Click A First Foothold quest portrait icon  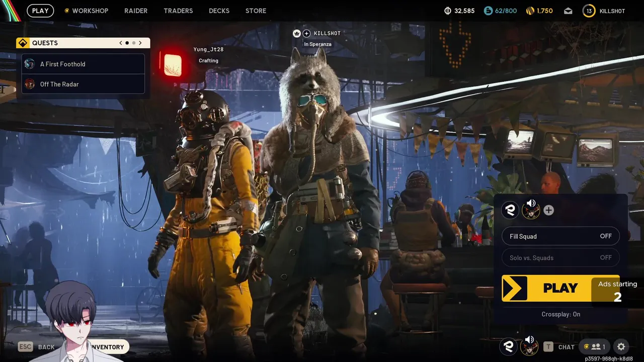[30, 64]
